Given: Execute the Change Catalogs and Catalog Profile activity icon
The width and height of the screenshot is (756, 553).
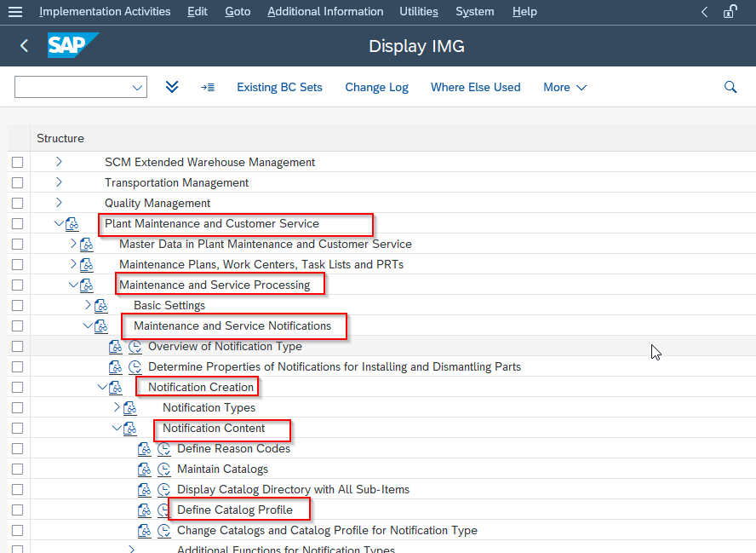Looking at the screenshot, I should [x=164, y=531].
